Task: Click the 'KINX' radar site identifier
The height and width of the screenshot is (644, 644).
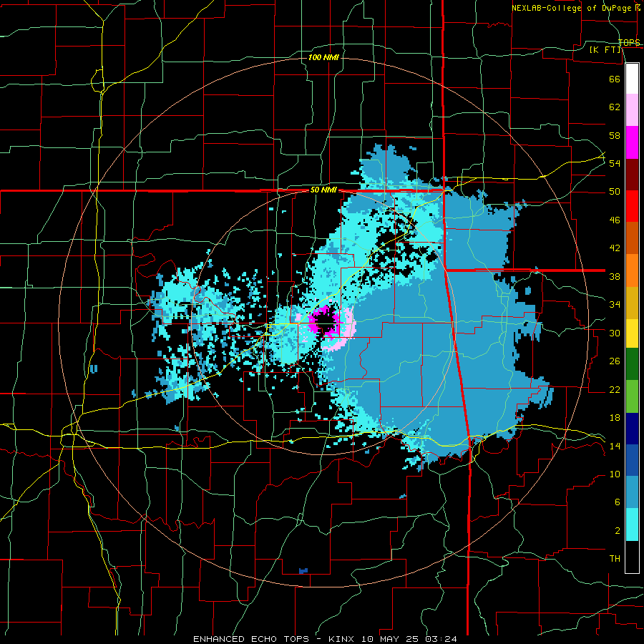Action: pyautogui.click(x=341, y=639)
